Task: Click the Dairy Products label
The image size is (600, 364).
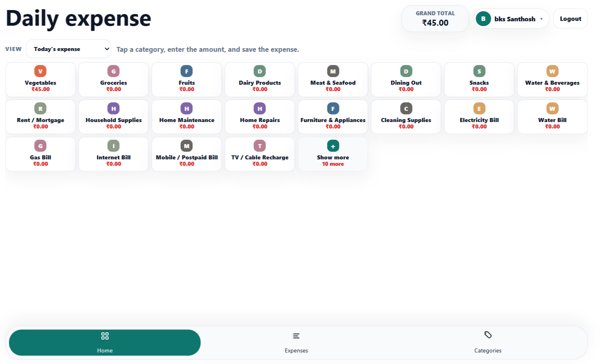Action: [259, 83]
